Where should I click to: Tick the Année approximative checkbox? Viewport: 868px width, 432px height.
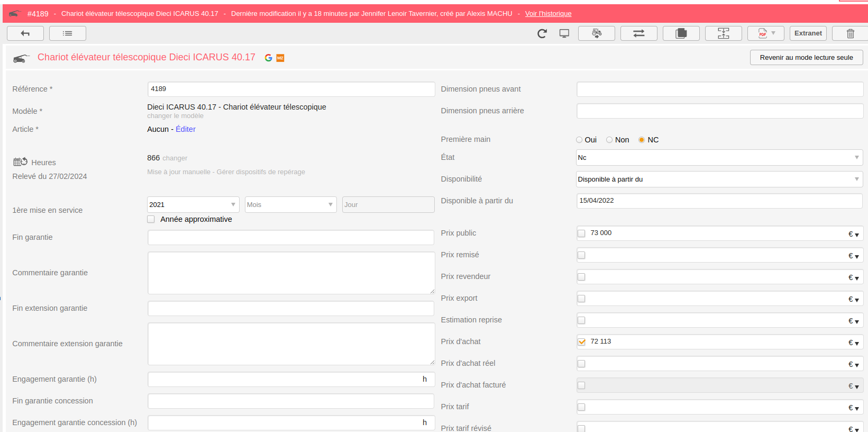point(151,219)
